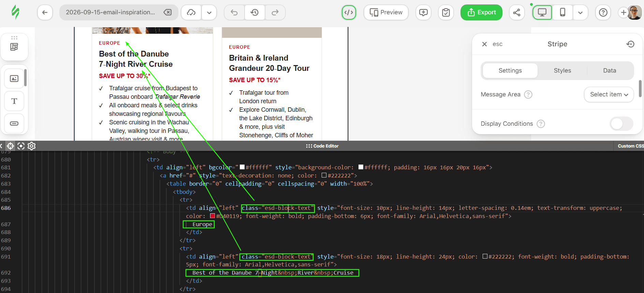The width and height of the screenshot is (644, 293).
Task: Open the checklist clipboard icon
Action: (x=446, y=13)
